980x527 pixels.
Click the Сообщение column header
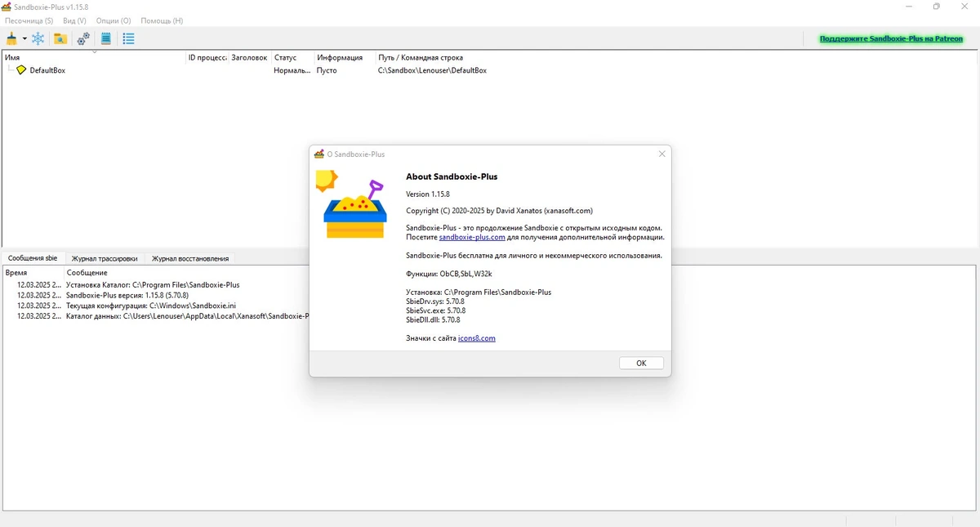point(87,272)
